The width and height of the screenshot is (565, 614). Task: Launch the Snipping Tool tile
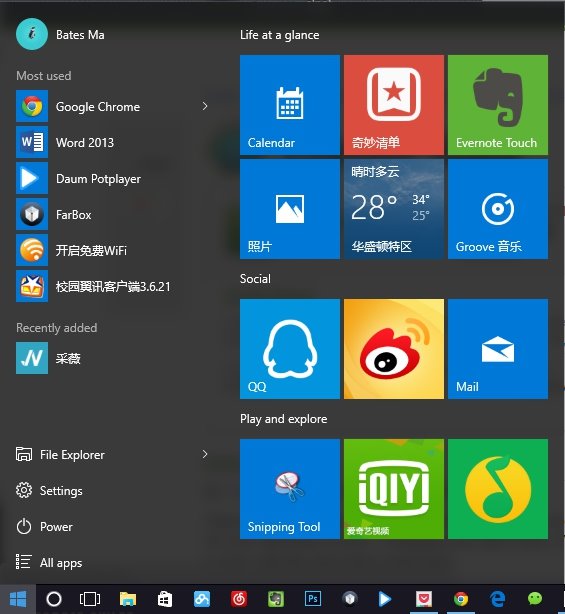[290, 489]
